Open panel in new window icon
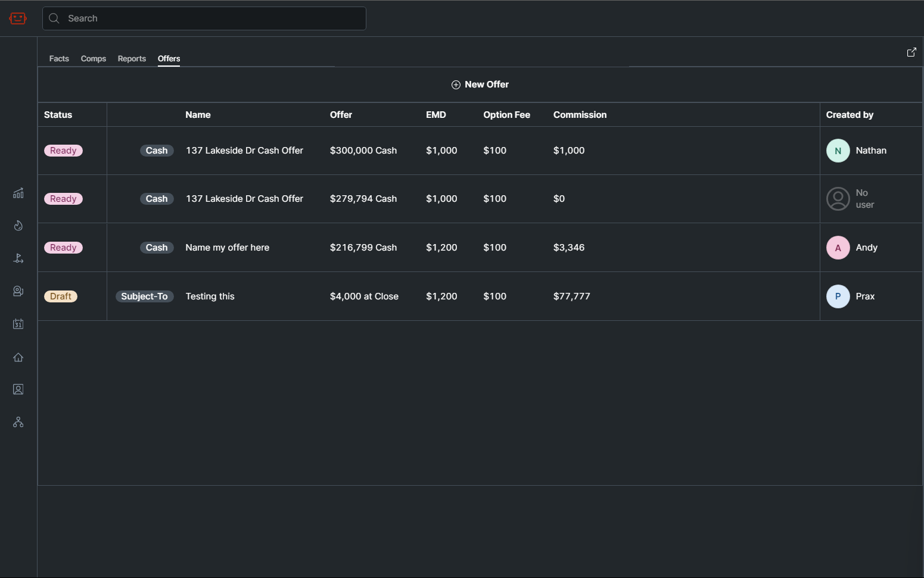Viewport: 924px width, 578px height. (911, 52)
